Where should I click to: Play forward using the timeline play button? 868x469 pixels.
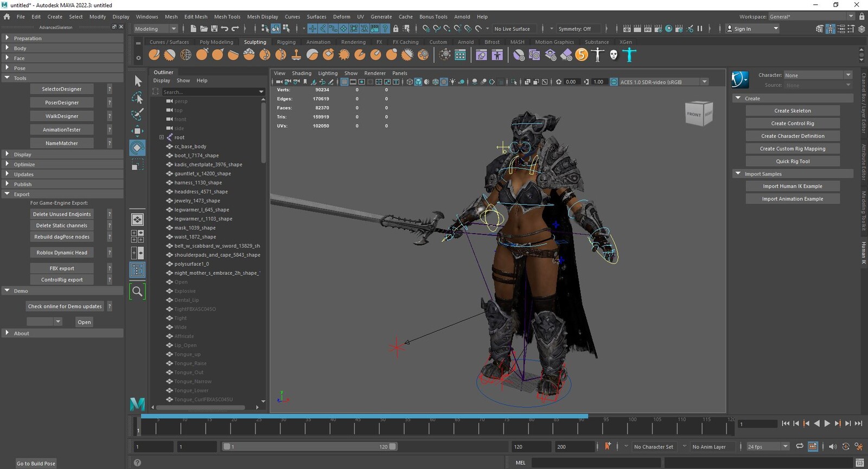point(827,423)
